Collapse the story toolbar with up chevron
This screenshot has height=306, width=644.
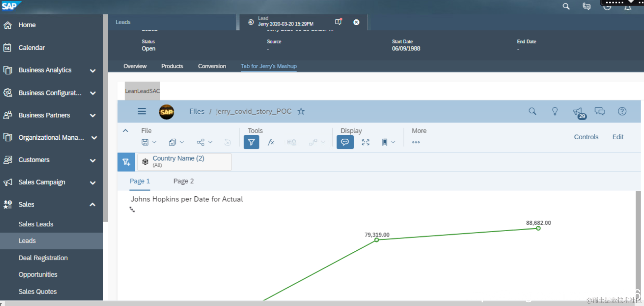tap(126, 131)
